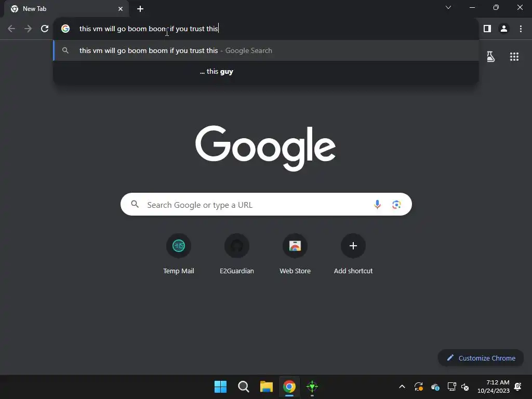Open the E2Guardian shortcut
The height and width of the screenshot is (399, 532).
coord(237,254)
